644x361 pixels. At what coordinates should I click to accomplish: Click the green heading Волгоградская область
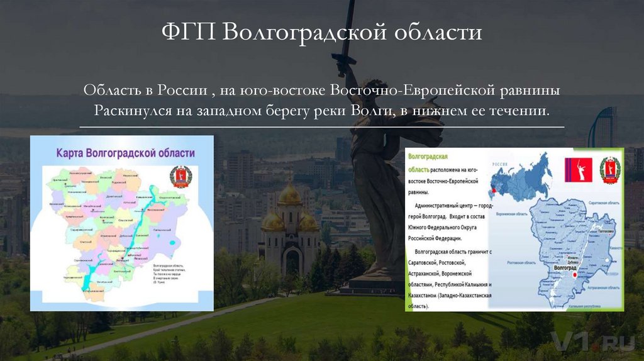(x=428, y=163)
